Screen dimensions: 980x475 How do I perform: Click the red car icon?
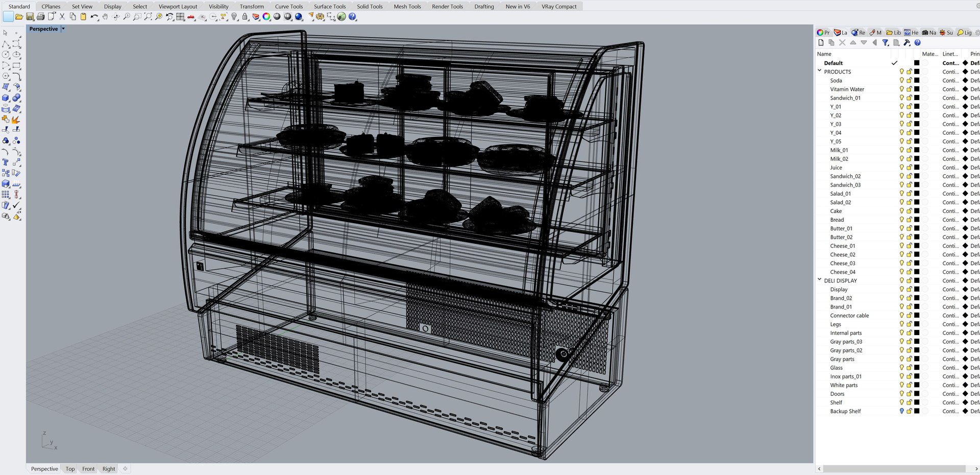[x=191, y=17]
